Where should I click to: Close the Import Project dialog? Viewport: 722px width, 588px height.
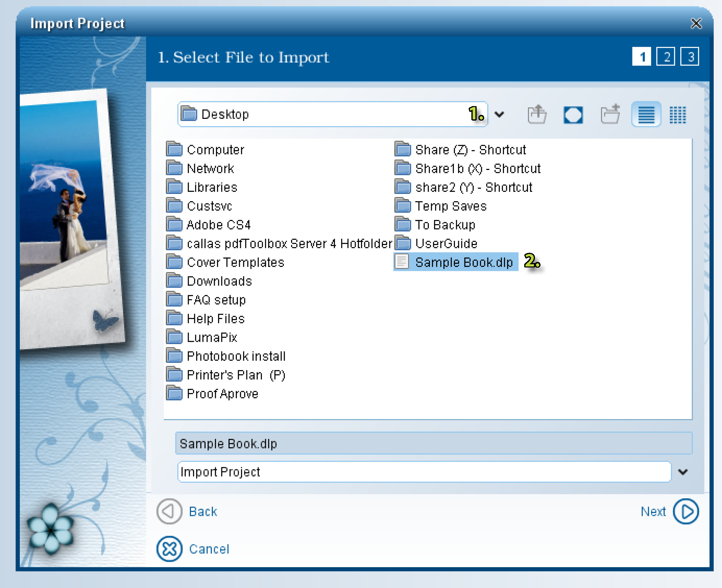pyautogui.click(x=696, y=23)
